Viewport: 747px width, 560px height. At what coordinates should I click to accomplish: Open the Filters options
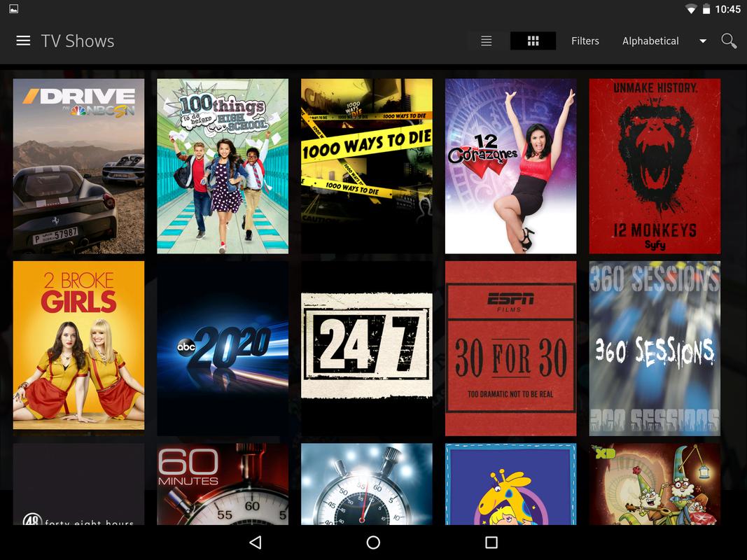pyautogui.click(x=585, y=41)
